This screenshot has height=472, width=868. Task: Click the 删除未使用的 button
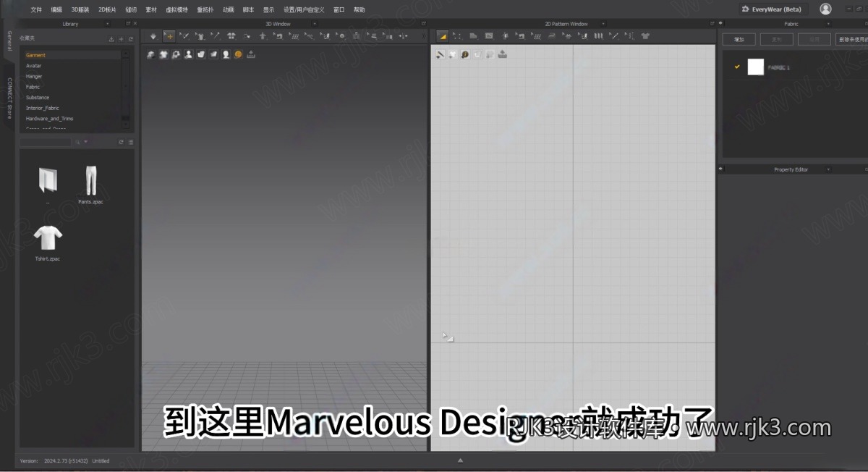coord(851,39)
